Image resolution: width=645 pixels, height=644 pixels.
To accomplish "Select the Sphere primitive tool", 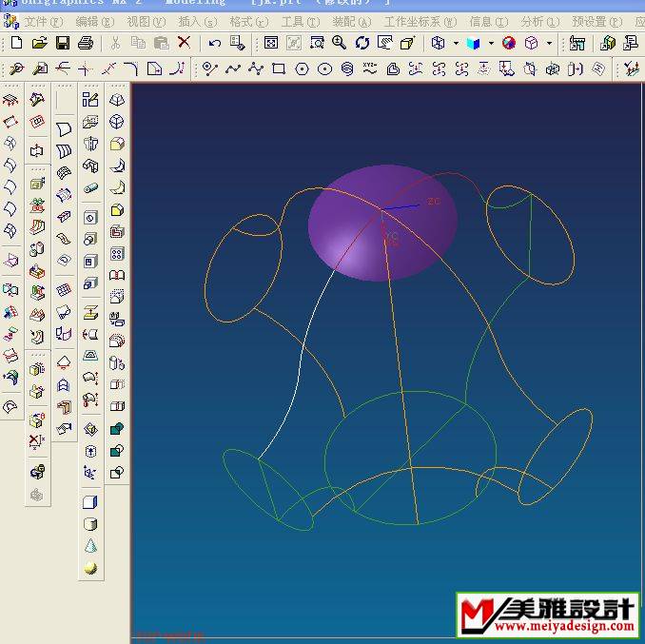I will coord(90,568).
